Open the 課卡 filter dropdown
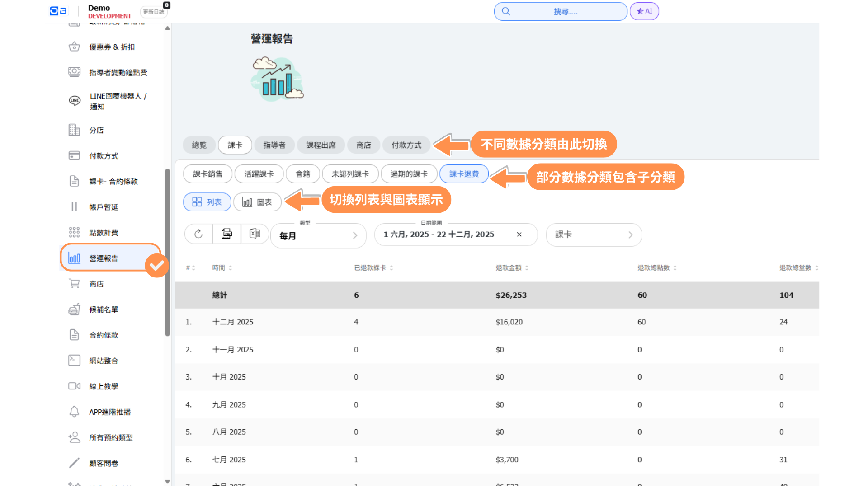The image size is (868, 488). (x=594, y=235)
